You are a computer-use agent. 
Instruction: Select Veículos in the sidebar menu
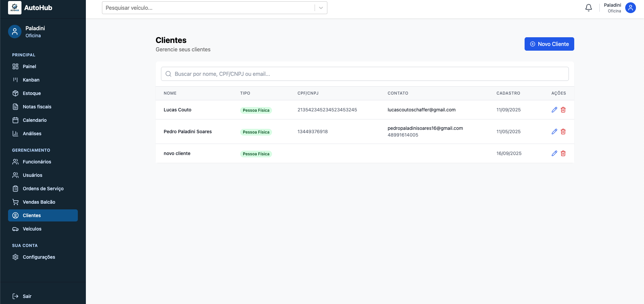click(x=32, y=229)
